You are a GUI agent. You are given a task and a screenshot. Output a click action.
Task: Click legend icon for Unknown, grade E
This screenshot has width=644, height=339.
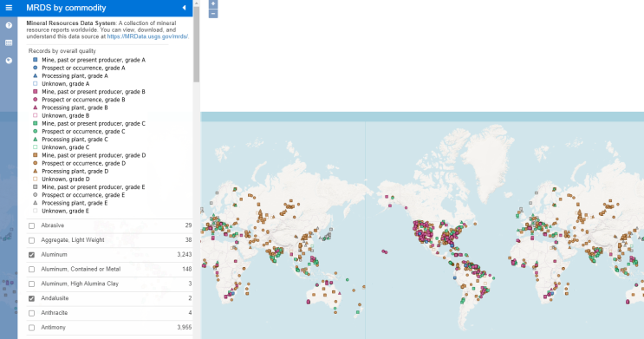click(36, 211)
